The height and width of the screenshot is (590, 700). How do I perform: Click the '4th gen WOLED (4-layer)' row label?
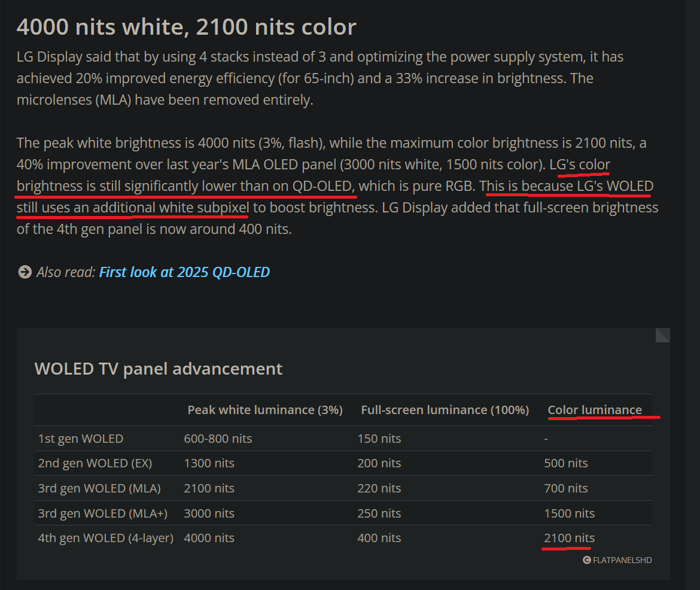coord(106,538)
